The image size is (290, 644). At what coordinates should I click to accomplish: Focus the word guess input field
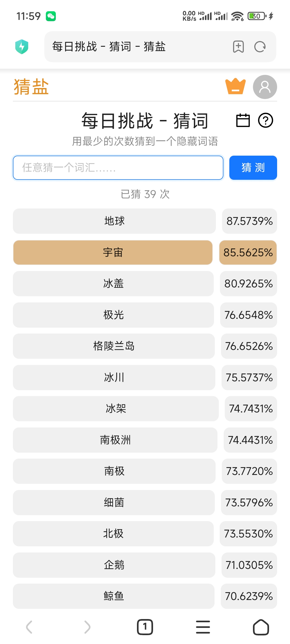(x=118, y=168)
